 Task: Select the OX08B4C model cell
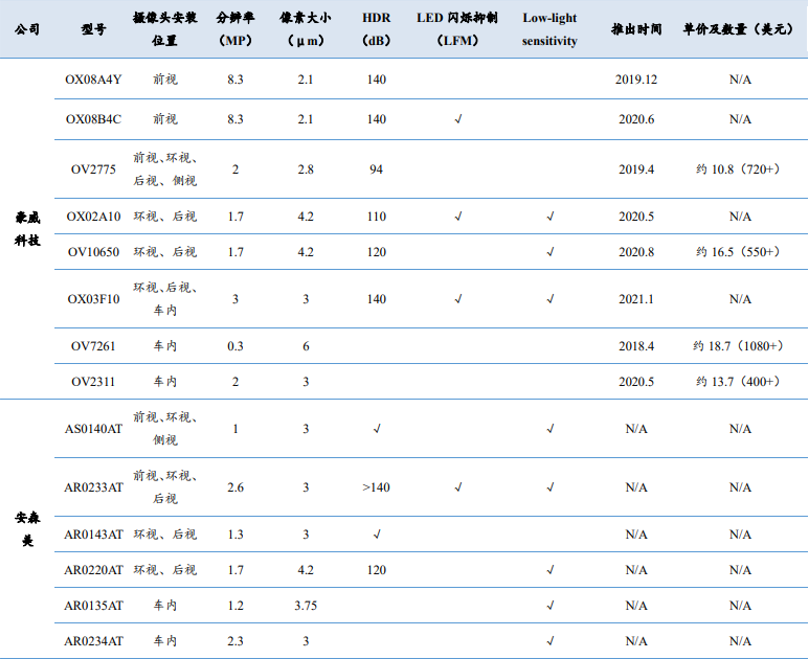[93, 119]
